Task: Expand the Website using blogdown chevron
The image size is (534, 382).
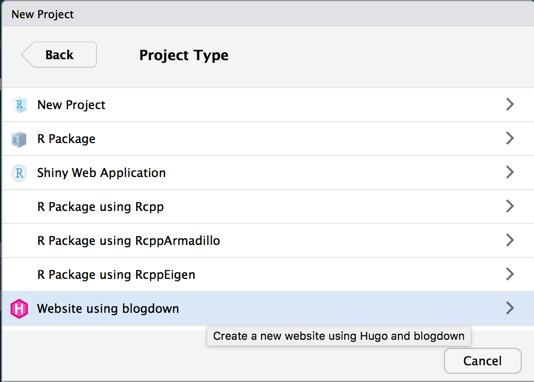Action: tap(509, 308)
